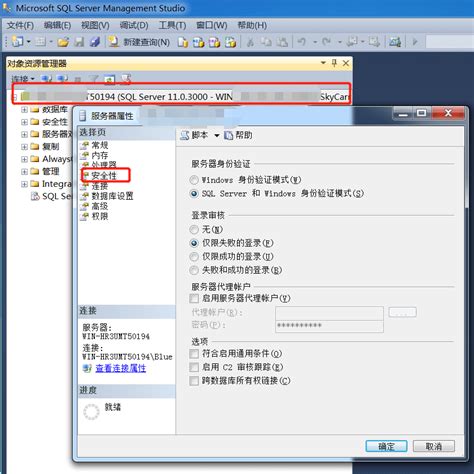The image size is (474, 474).
Task: Select Windows 身份验证模式 radio button
Action: tap(194, 180)
